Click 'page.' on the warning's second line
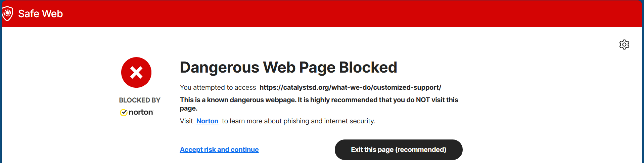This screenshot has height=163, width=644. point(189,108)
